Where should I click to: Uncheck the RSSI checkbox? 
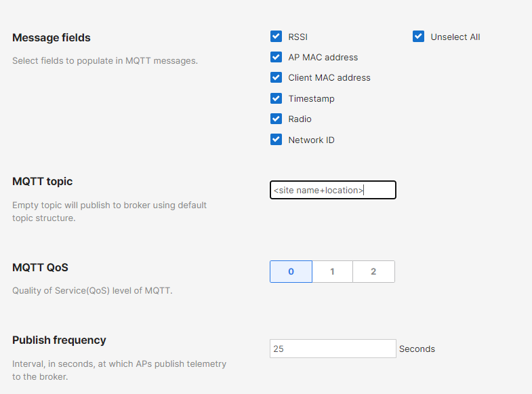276,37
